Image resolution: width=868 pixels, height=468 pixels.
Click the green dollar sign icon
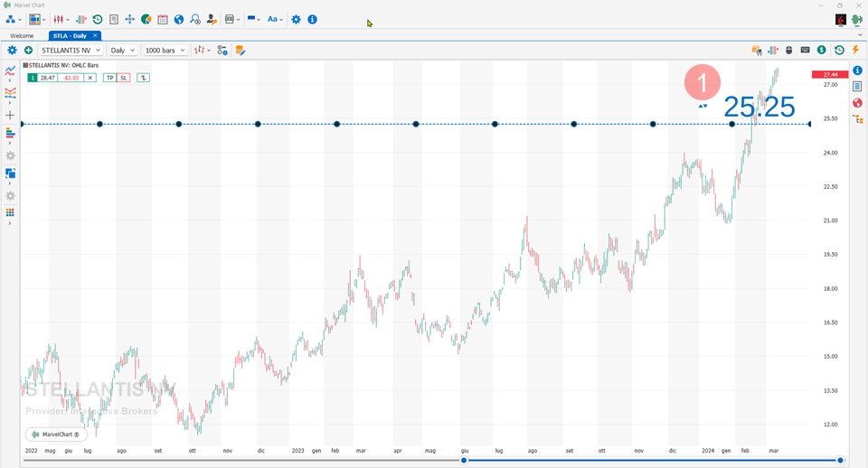pos(821,51)
